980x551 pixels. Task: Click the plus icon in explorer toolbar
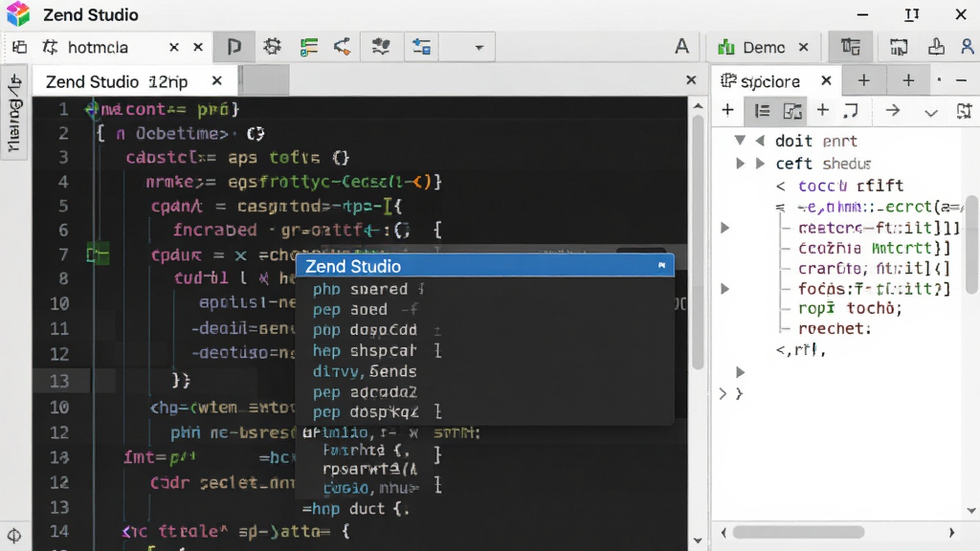tap(727, 111)
